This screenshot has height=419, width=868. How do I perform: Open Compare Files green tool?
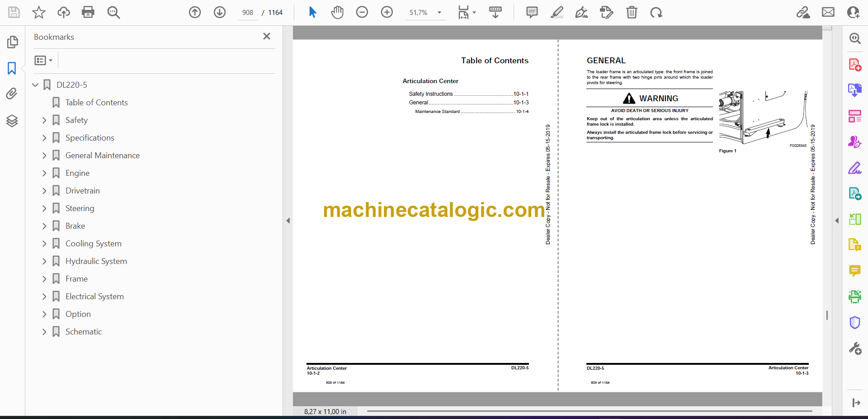pyautogui.click(x=855, y=220)
